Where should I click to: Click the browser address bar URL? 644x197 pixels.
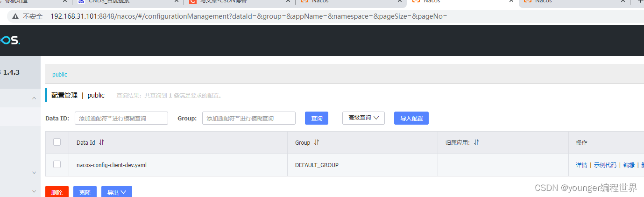248,16
